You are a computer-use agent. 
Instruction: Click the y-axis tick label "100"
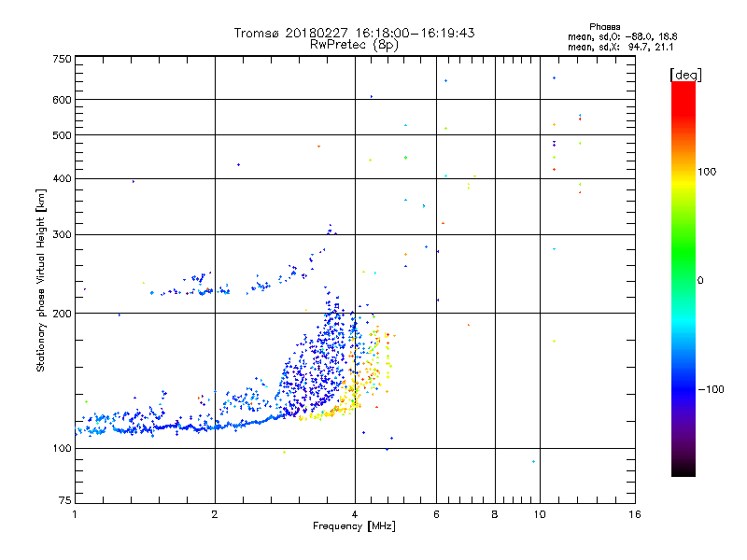click(62, 449)
